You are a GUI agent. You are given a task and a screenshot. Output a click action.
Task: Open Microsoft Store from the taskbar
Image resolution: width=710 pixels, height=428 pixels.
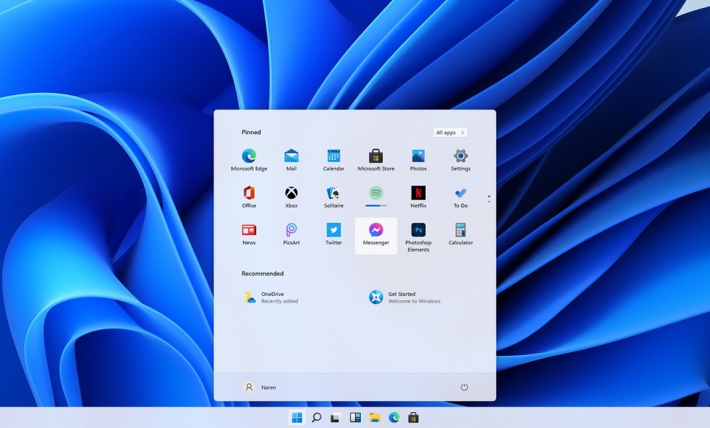point(413,417)
